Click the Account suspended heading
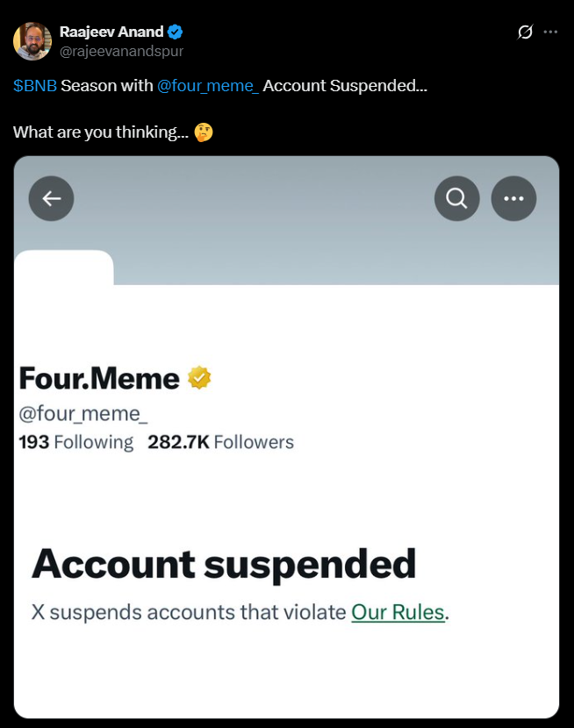Screen dimensions: 574x728 pos(224,564)
